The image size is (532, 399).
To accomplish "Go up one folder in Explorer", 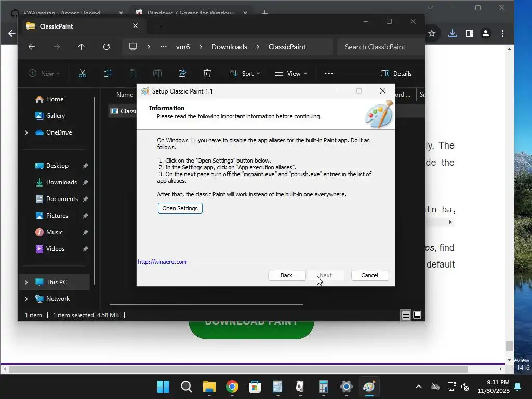I will tap(82, 47).
